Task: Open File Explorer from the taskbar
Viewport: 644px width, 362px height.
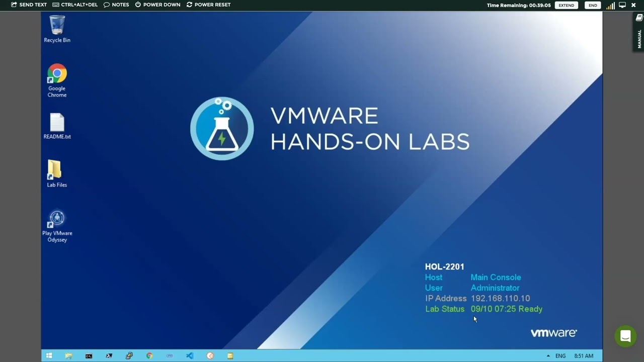Action: [68, 355]
